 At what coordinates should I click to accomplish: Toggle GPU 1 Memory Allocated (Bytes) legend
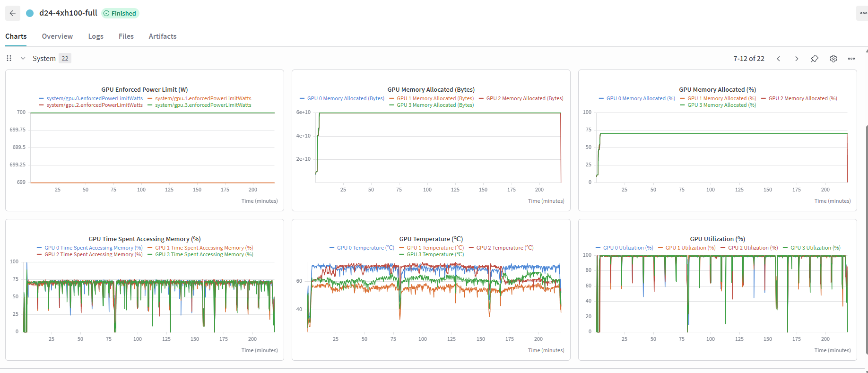pos(432,98)
